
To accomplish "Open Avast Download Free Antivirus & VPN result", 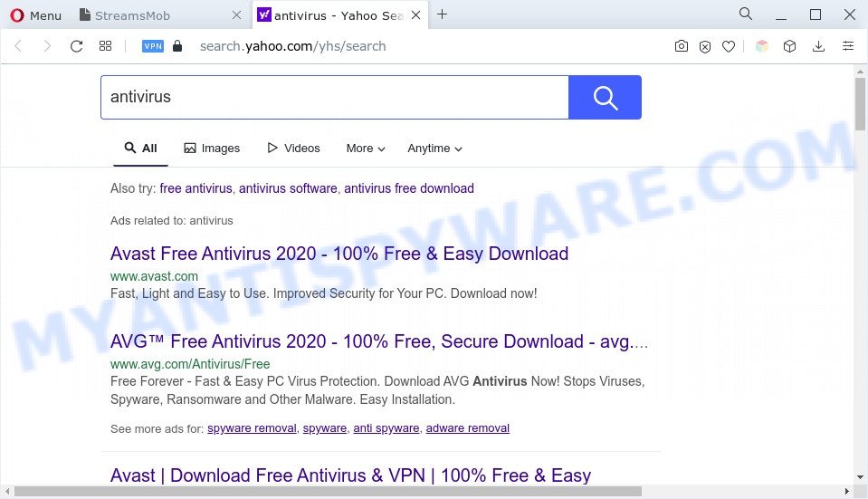I will click(350, 475).
